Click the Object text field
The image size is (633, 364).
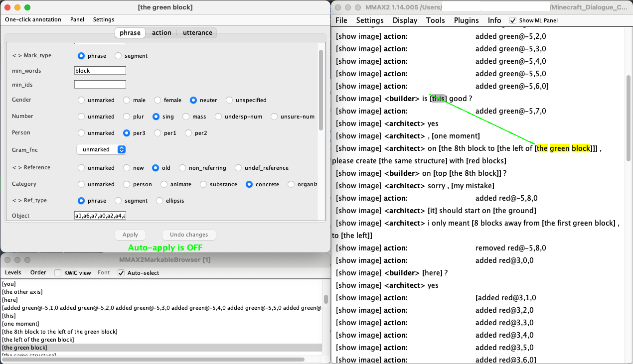100,216
